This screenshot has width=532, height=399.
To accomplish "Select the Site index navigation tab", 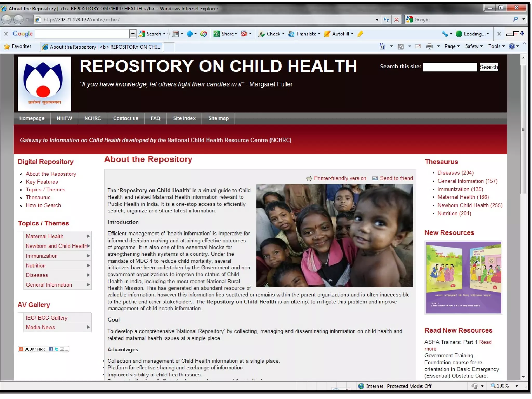I will [184, 118].
